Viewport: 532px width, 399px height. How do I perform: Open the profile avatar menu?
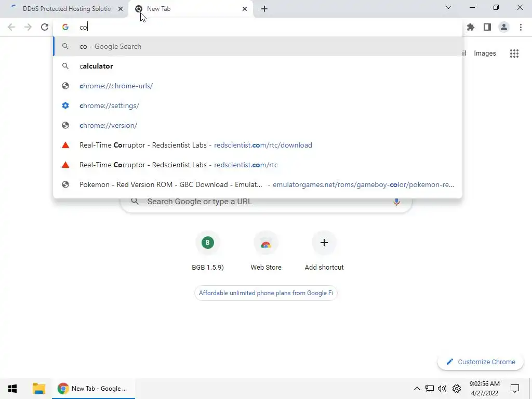click(x=504, y=27)
